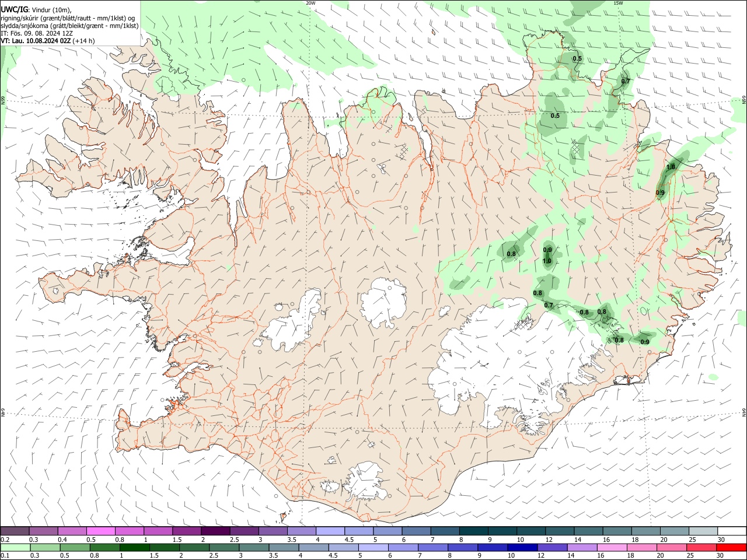This screenshot has height=560, width=747.
Task: Pick the 20 gray swatch in upper scale
Action: [x=675, y=531]
